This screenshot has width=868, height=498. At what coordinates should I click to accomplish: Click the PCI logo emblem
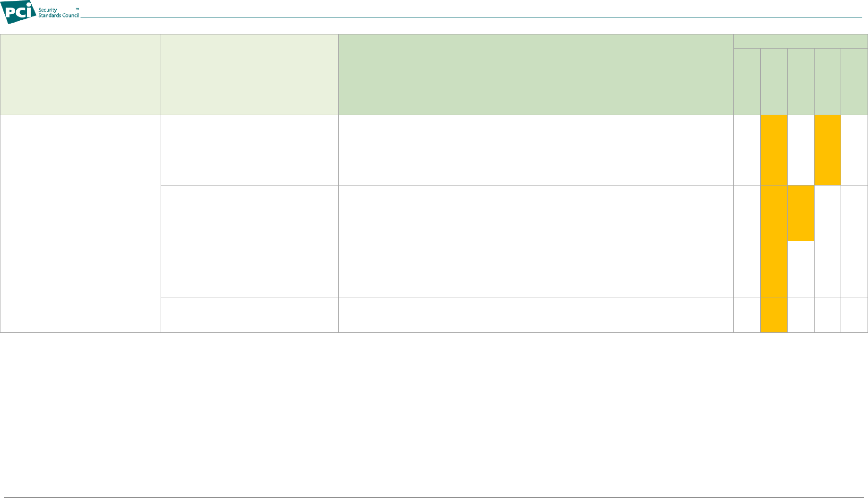coord(18,12)
